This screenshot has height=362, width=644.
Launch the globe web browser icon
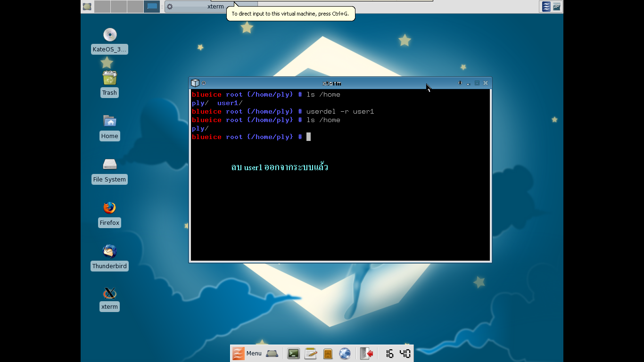[x=345, y=354]
